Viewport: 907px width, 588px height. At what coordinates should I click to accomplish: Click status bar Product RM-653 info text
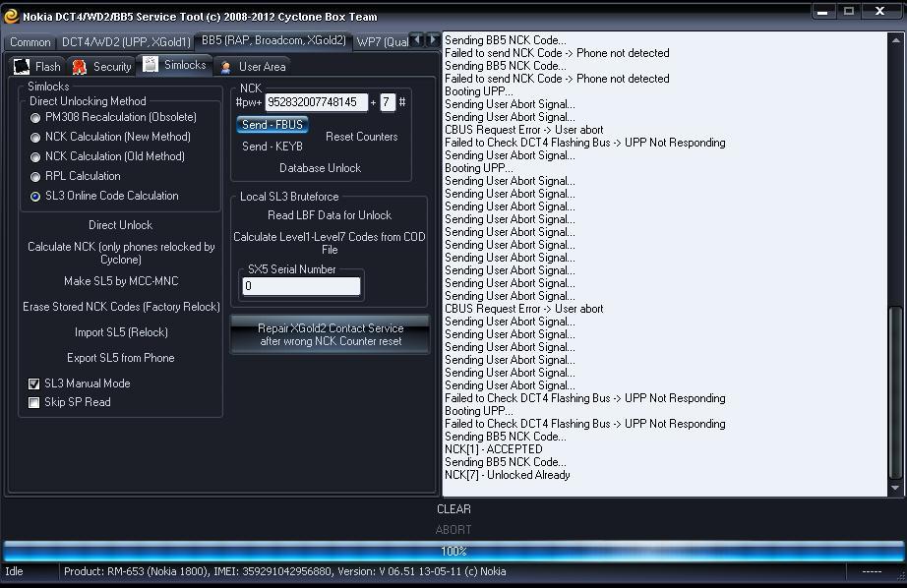pos(284,571)
